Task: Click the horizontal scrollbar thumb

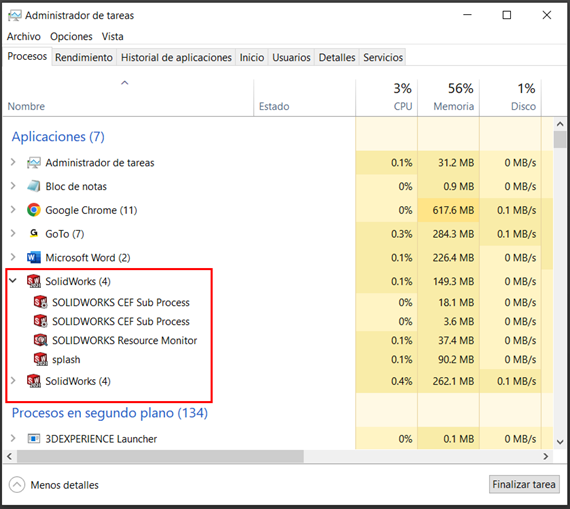Action: (160, 456)
